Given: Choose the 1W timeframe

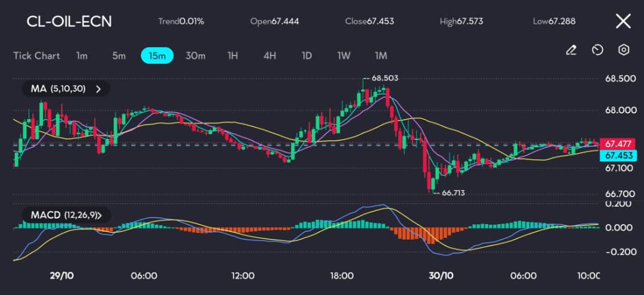Looking at the screenshot, I should (344, 55).
